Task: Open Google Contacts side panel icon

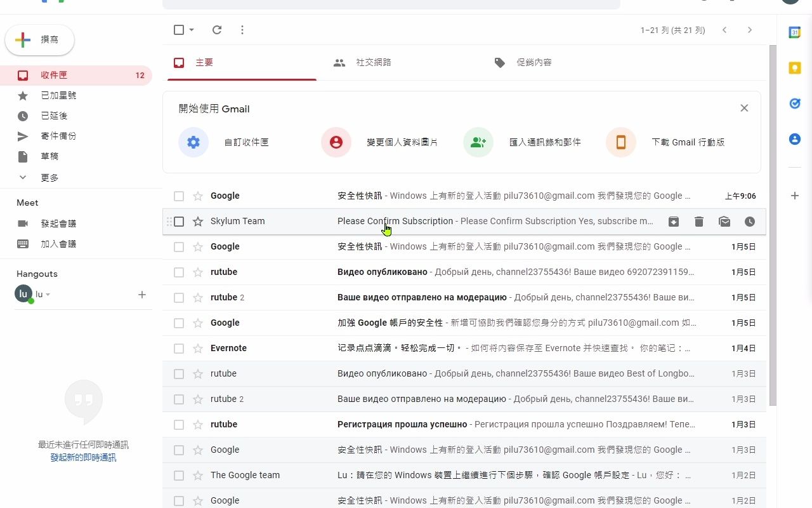Action: click(x=794, y=138)
